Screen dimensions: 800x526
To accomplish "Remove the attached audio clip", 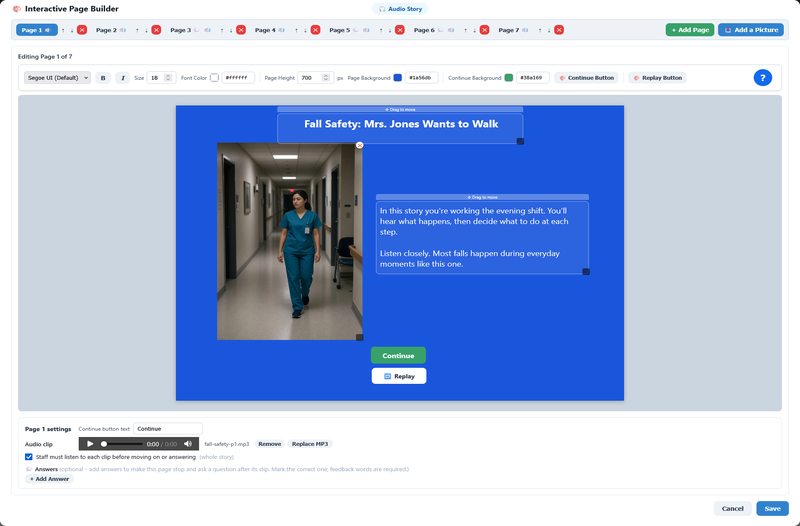I will [269, 444].
